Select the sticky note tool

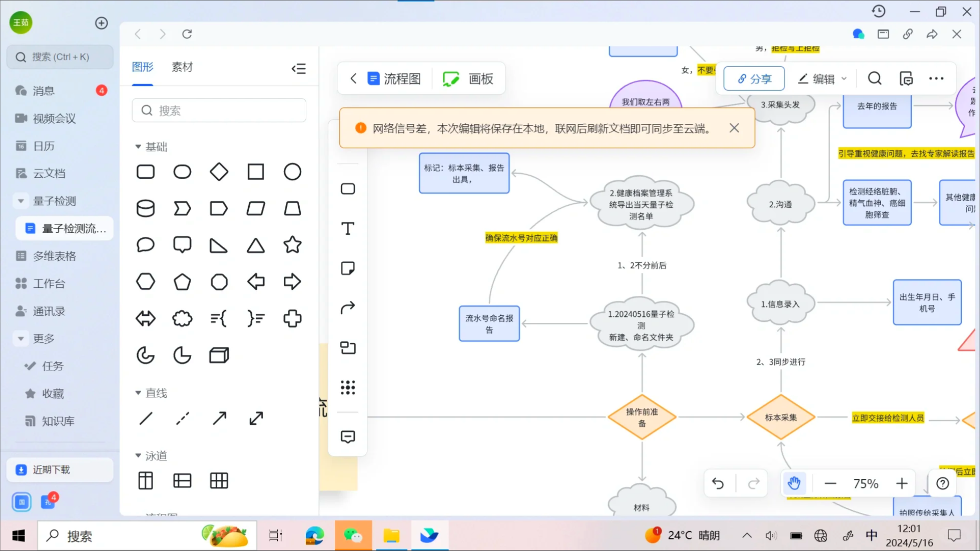[x=347, y=268]
